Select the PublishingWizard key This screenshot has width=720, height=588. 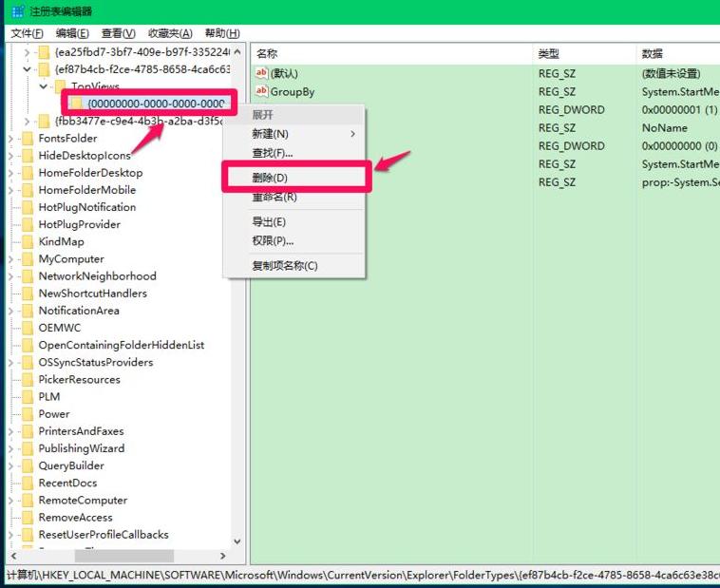click(82, 448)
